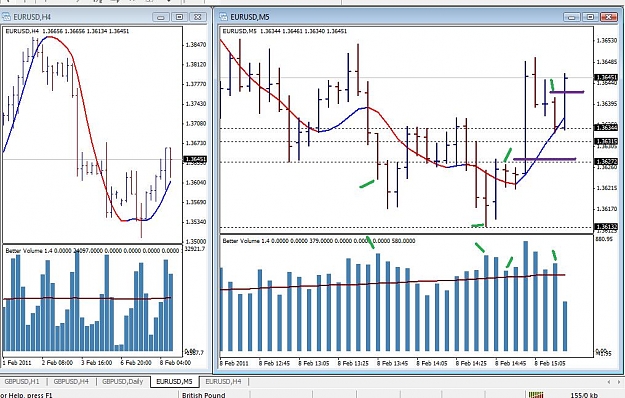Select the EURUSD,H4 chart tab
625x398 pixels.
tap(223, 381)
